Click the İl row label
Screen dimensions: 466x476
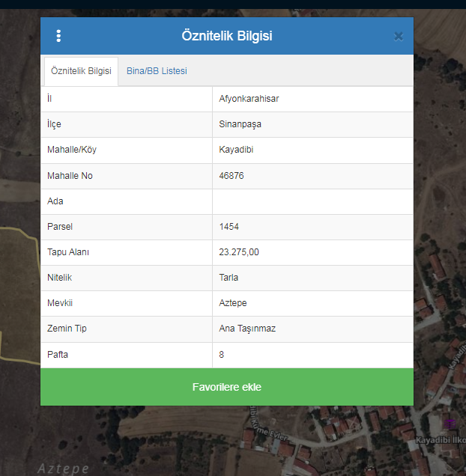[49, 99]
